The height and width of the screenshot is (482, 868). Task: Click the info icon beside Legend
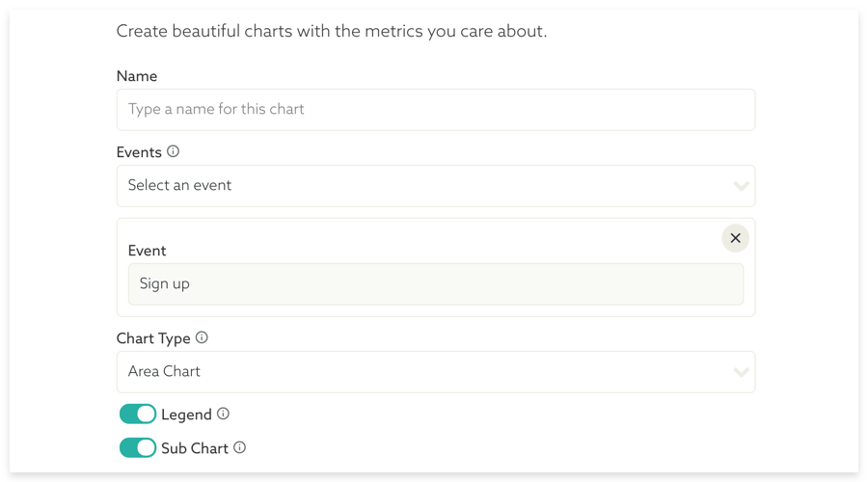223,414
